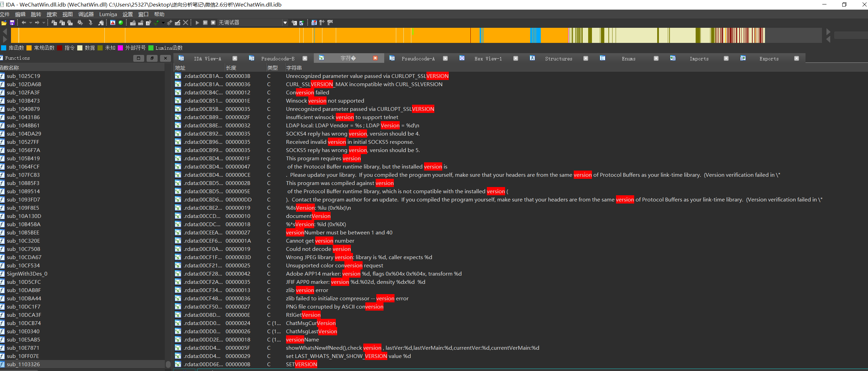Click the magenta 外部符号 legend swatch
Screen dimensions: 868x371
[x=121, y=48]
